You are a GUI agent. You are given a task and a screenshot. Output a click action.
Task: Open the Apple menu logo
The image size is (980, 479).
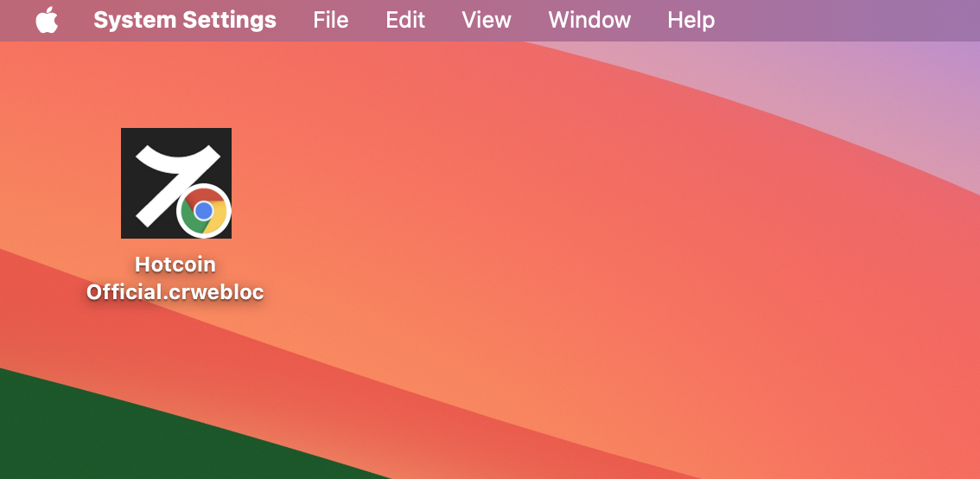47,20
